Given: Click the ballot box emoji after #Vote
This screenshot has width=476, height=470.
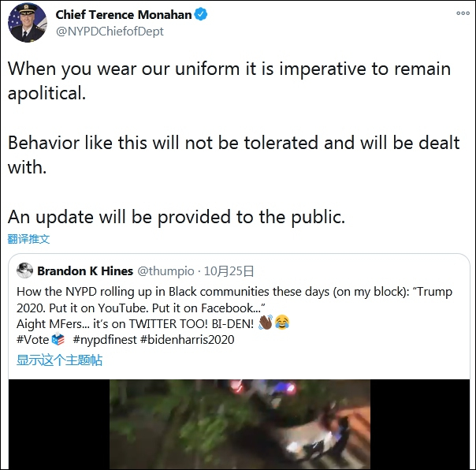Looking at the screenshot, I should [58, 339].
